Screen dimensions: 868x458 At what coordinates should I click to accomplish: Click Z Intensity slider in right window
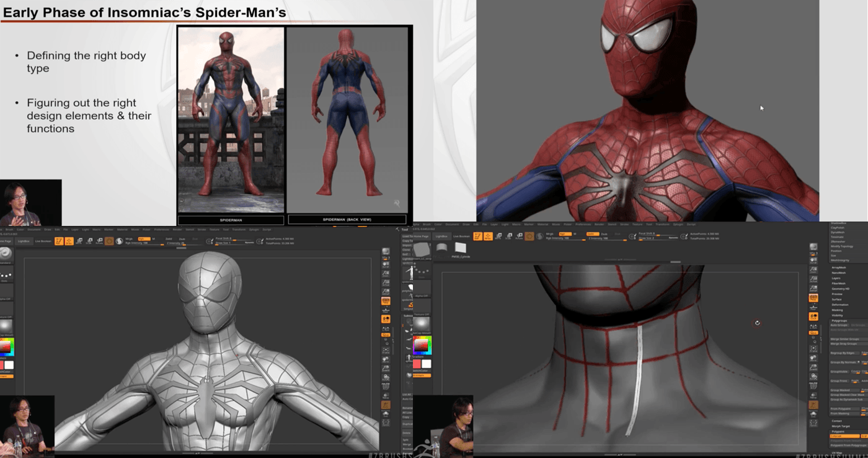point(607,239)
